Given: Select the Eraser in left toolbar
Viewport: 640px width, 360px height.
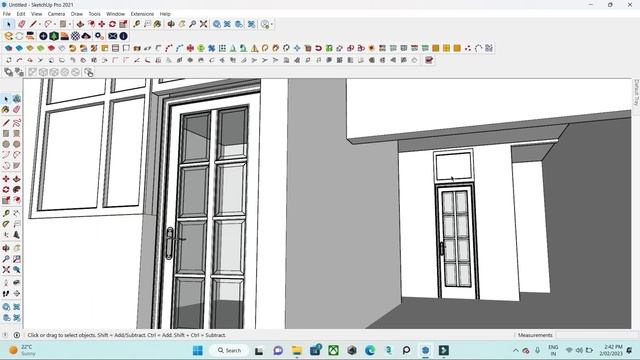Looking at the screenshot, I should 16,109.
